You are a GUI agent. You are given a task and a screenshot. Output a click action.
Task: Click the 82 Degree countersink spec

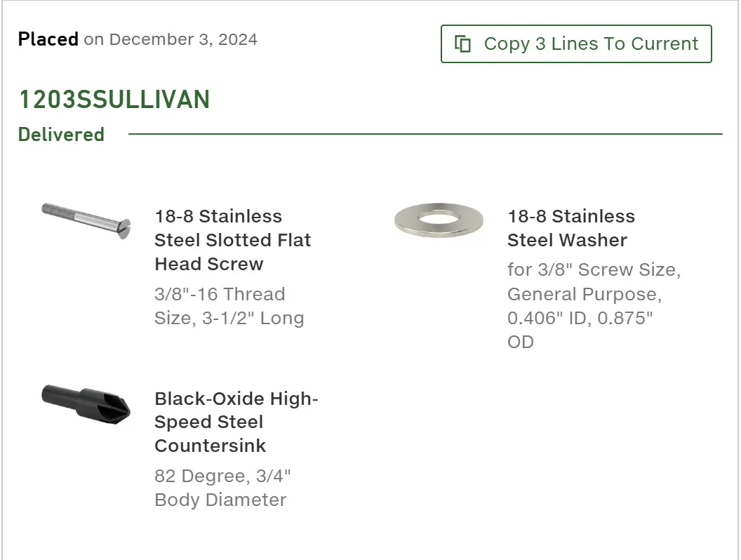[199, 476]
